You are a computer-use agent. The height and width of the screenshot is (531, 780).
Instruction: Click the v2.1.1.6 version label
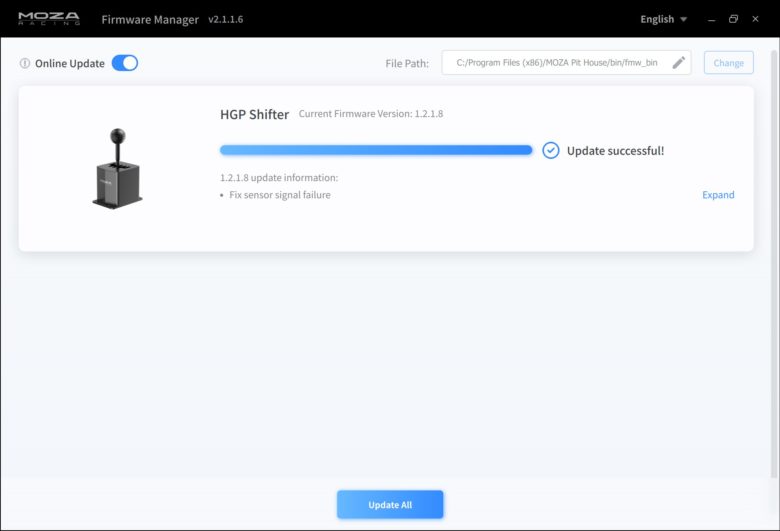tap(225, 19)
